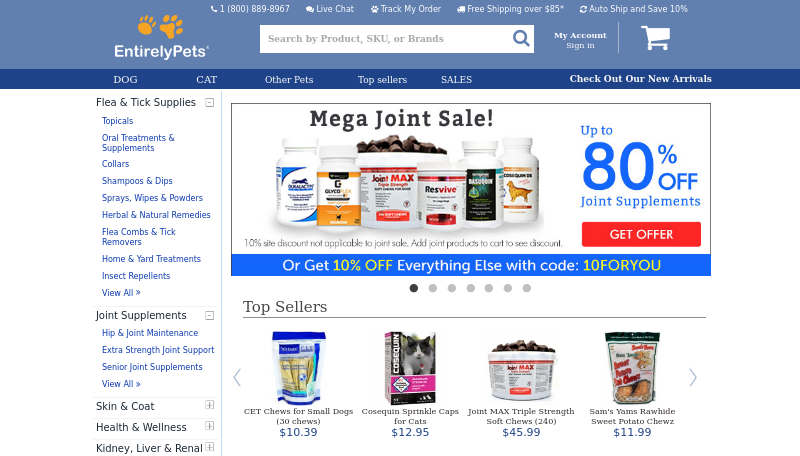
Task: Click Free Shipping truck icon
Action: click(461, 9)
